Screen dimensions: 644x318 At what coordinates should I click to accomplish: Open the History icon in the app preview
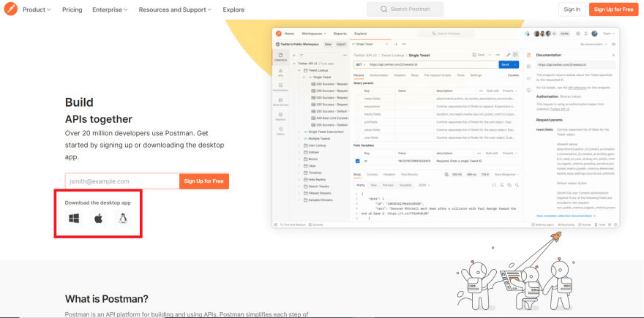pyautogui.click(x=280, y=132)
